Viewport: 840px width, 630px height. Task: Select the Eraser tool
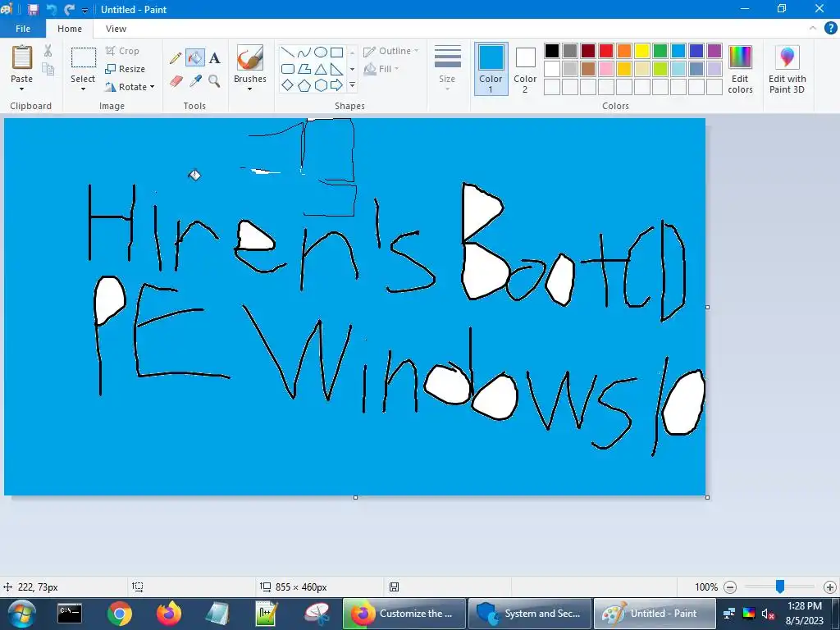tap(176, 81)
